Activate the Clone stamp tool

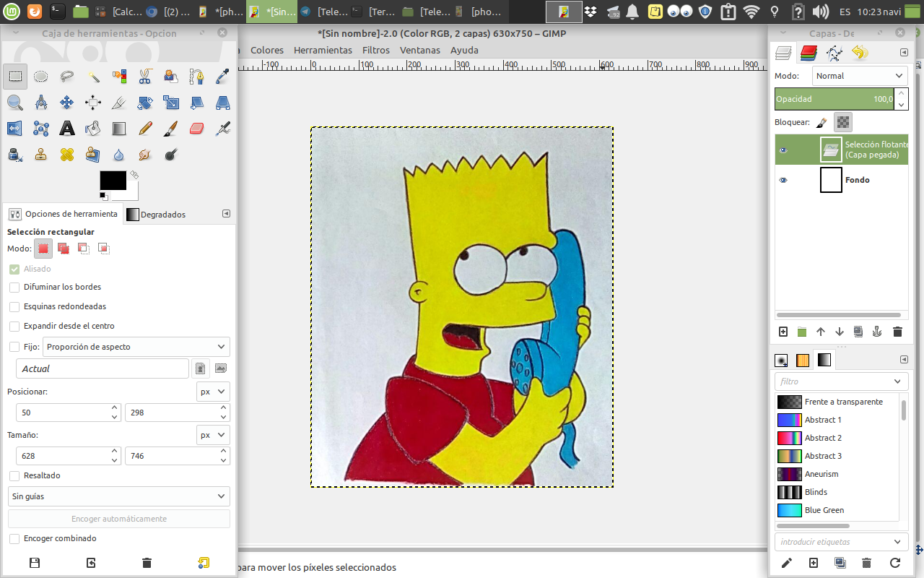[41, 154]
